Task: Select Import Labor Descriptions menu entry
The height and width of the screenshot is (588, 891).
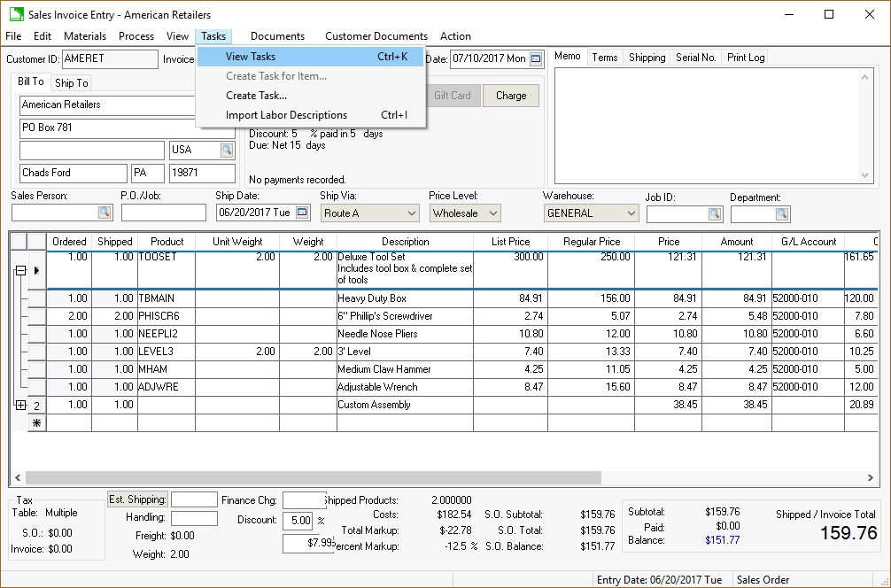Action: [286, 115]
